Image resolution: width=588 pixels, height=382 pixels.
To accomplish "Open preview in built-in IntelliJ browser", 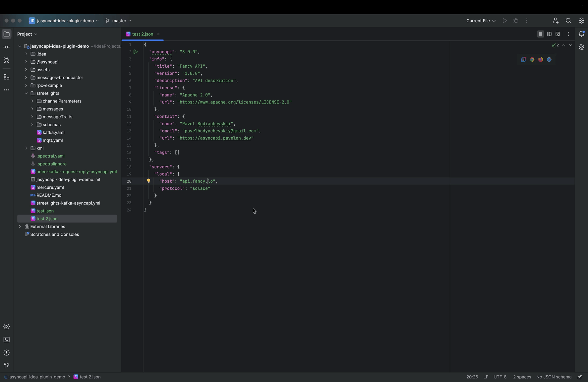I will pos(523,59).
